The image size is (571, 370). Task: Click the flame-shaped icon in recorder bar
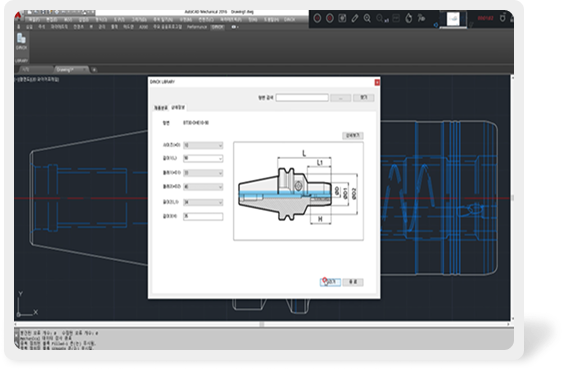[409, 18]
